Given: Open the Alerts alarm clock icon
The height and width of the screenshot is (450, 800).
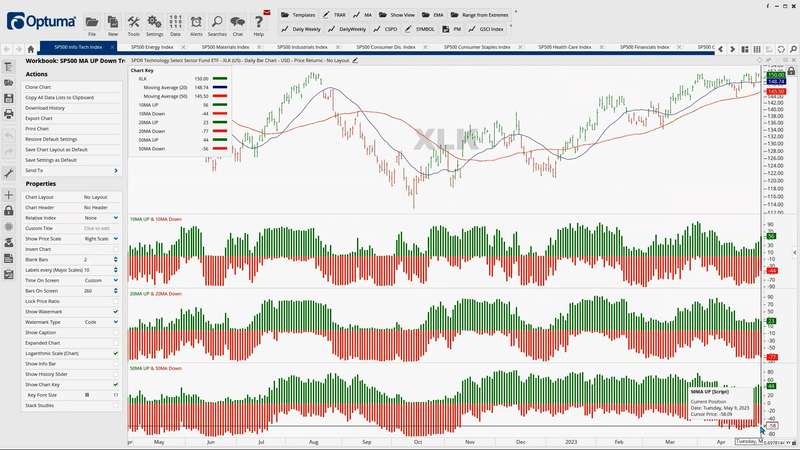Looking at the screenshot, I should point(196,22).
